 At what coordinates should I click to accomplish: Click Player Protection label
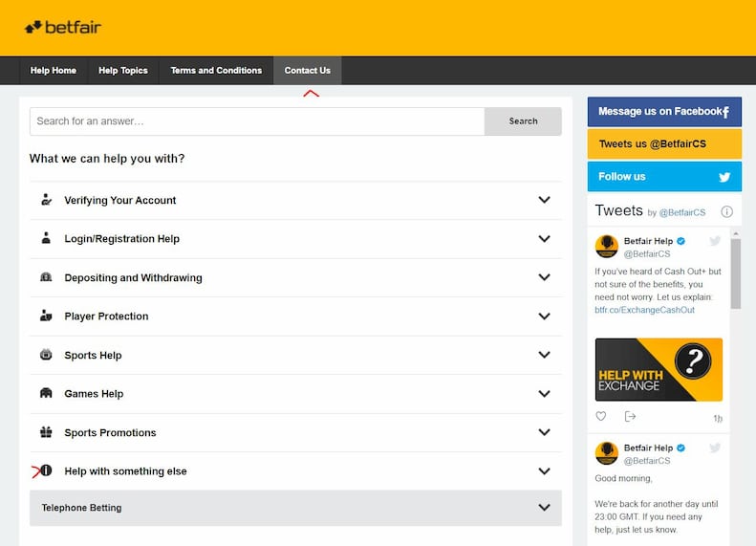point(106,317)
